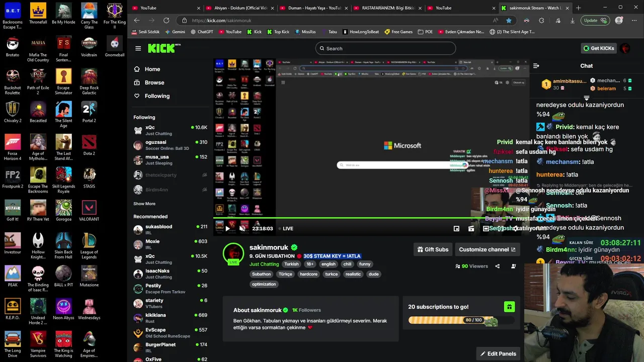
Task: Open the browser downloads icon
Action: pyautogui.click(x=573, y=21)
